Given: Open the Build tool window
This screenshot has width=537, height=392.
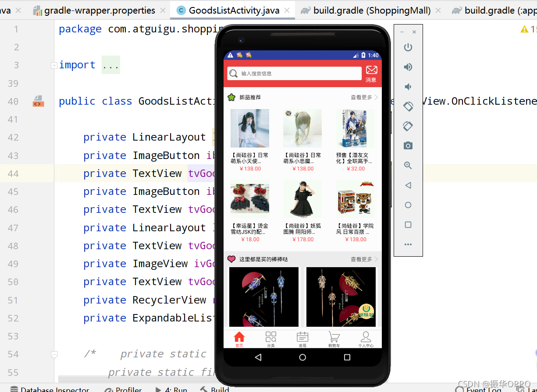Looking at the screenshot, I should tap(215, 389).
